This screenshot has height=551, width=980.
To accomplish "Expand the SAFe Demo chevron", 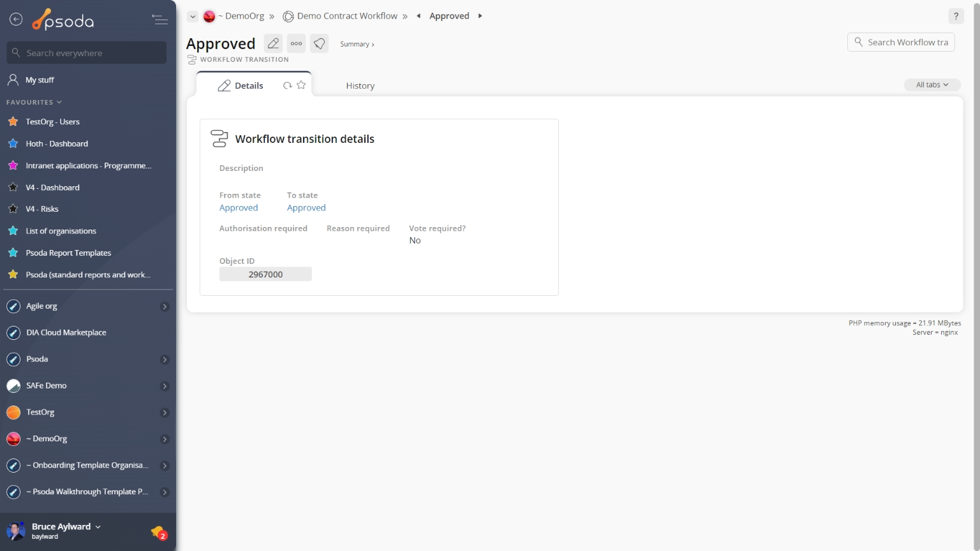I will [165, 386].
